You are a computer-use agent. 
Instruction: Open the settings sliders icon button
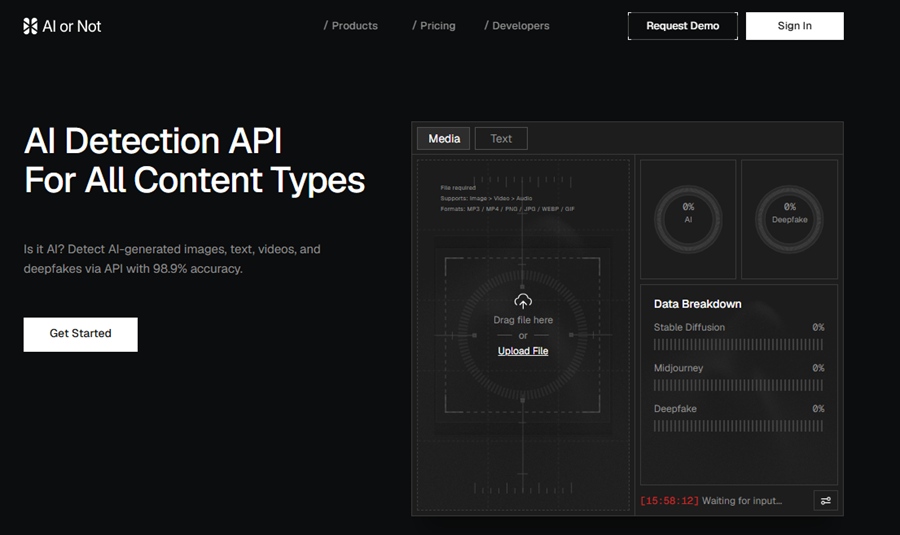(825, 501)
